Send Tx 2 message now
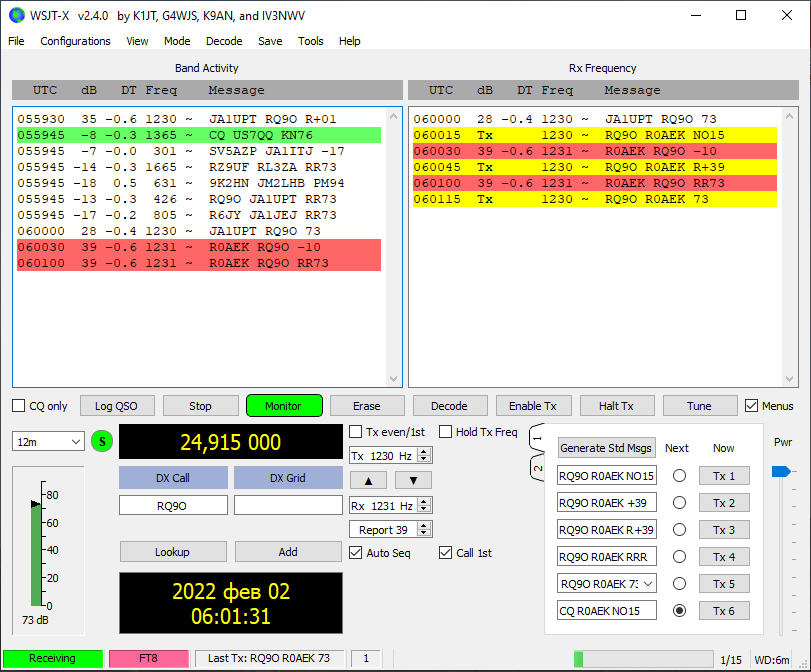The image size is (811, 672). tap(724, 503)
